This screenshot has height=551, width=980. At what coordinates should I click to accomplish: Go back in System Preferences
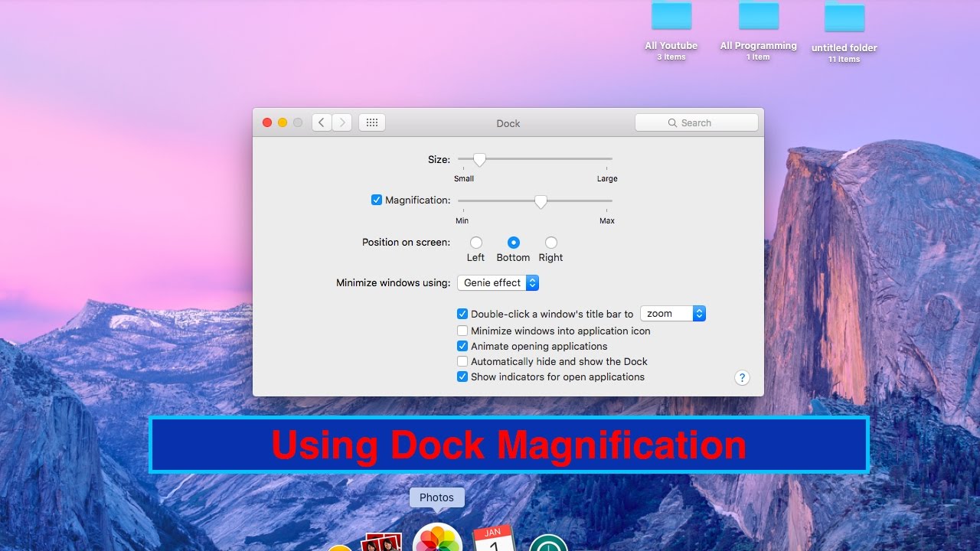coord(322,122)
